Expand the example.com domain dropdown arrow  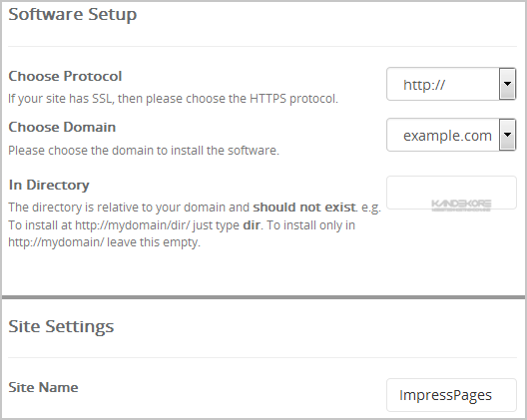507,135
